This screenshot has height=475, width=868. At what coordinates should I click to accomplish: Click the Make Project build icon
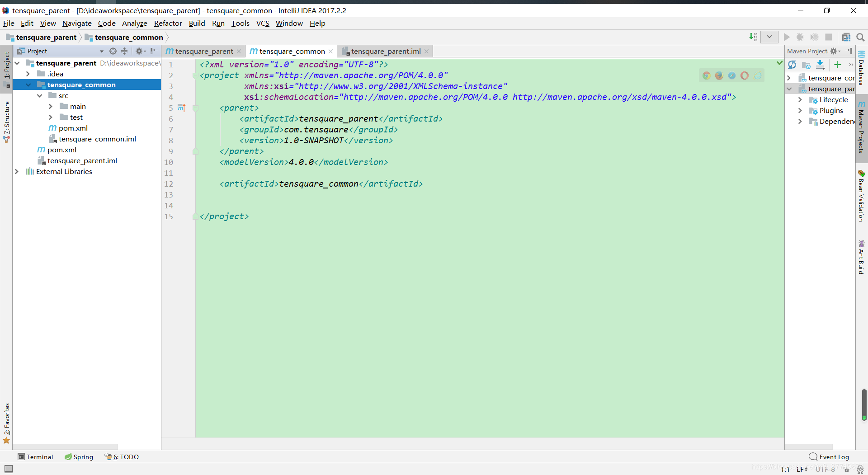(x=753, y=37)
